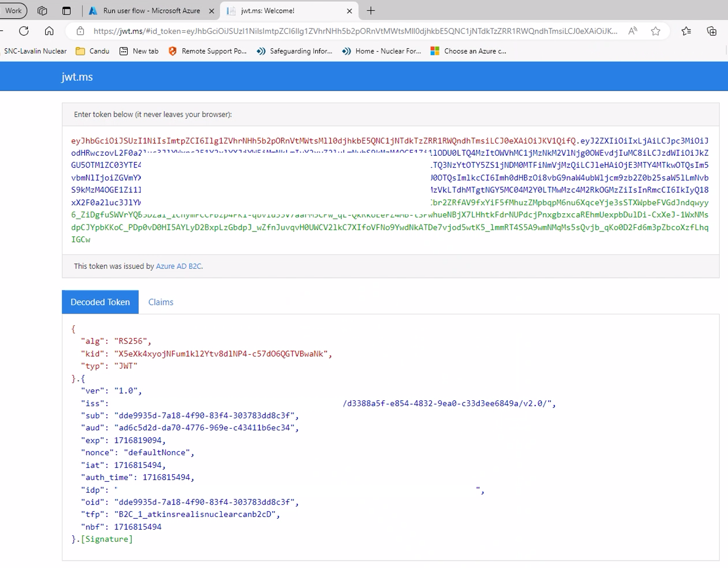
Task: Open the SNC-Lavalin Nuclear bookmark
Action: pyautogui.click(x=35, y=51)
